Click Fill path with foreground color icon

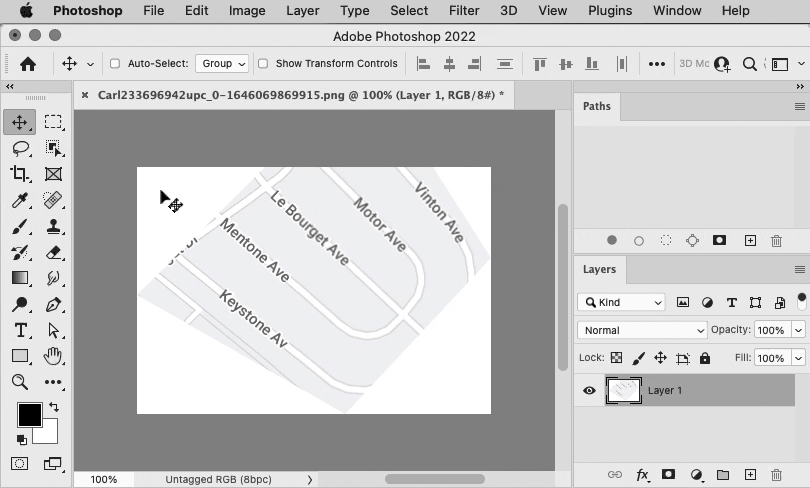tap(612, 240)
